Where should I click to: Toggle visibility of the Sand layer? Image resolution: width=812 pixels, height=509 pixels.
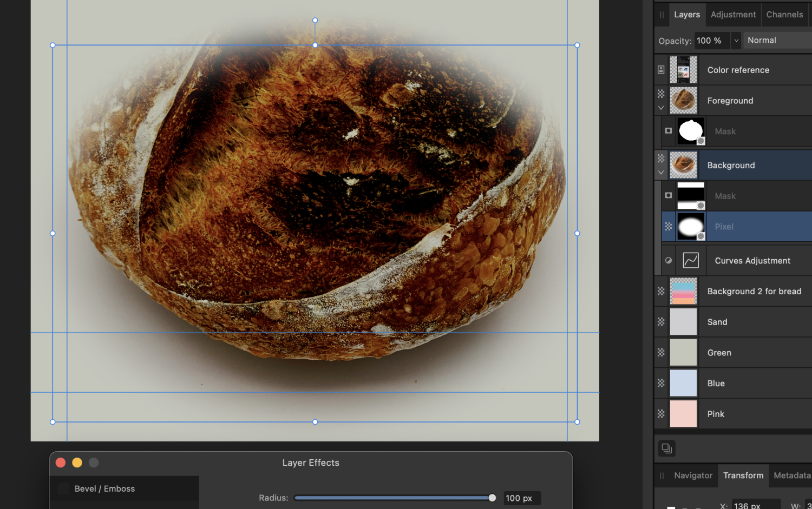(x=661, y=321)
